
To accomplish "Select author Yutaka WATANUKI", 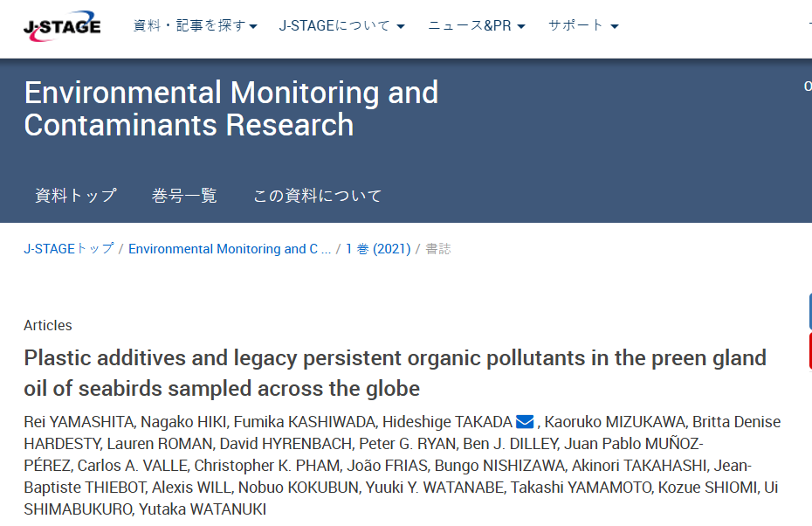I will (x=203, y=509).
